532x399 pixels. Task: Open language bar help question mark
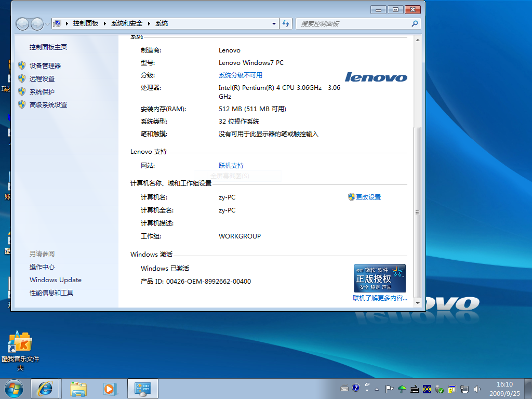(355, 388)
